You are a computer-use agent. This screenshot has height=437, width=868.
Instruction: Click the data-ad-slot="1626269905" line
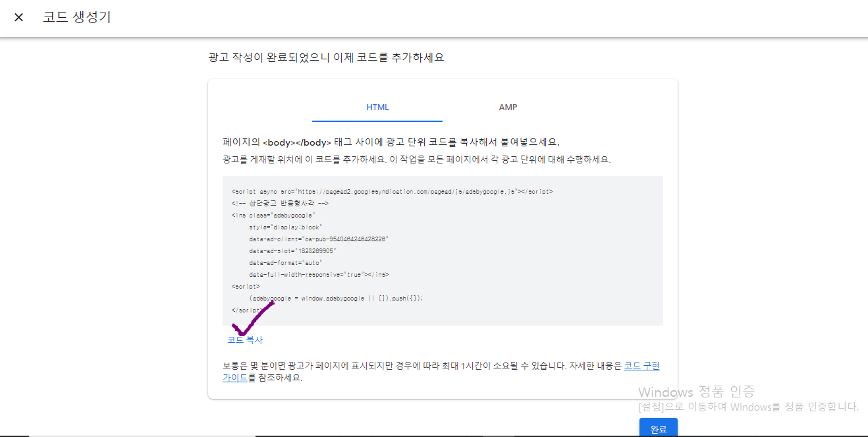coord(292,250)
